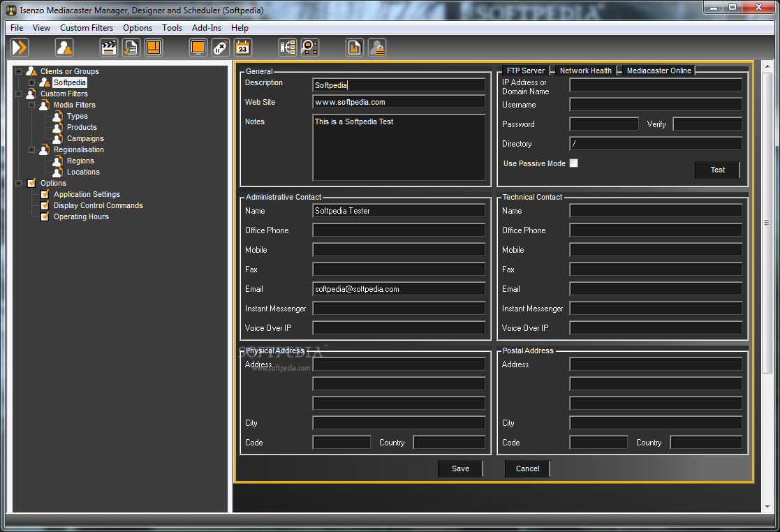
Task: Open the Tools menu
Action: [x=172, y=28]
